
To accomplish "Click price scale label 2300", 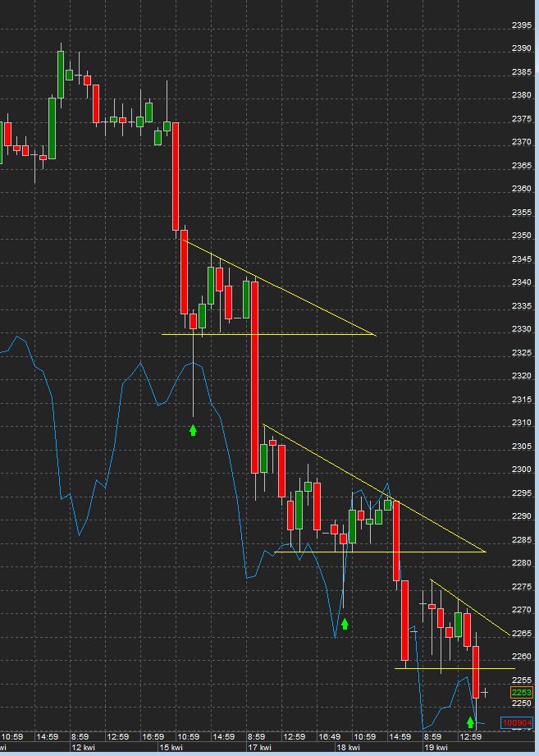I will (522, 470).
